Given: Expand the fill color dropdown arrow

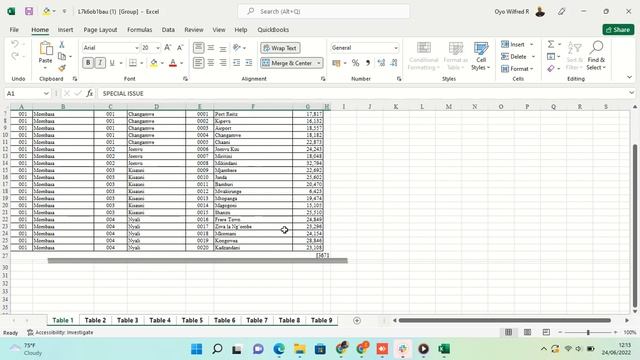Looking at the screenshot, I should 162,63.
